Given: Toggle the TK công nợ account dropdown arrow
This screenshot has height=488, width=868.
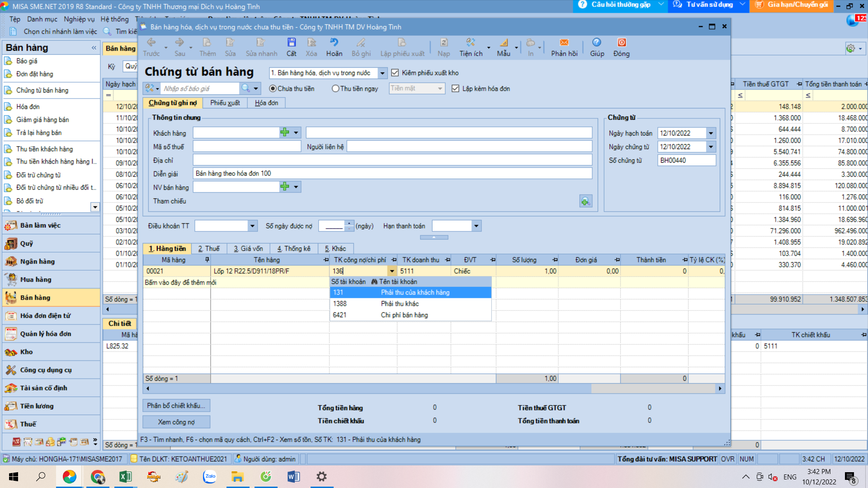Looking at the screenshot, I should 392,271.
